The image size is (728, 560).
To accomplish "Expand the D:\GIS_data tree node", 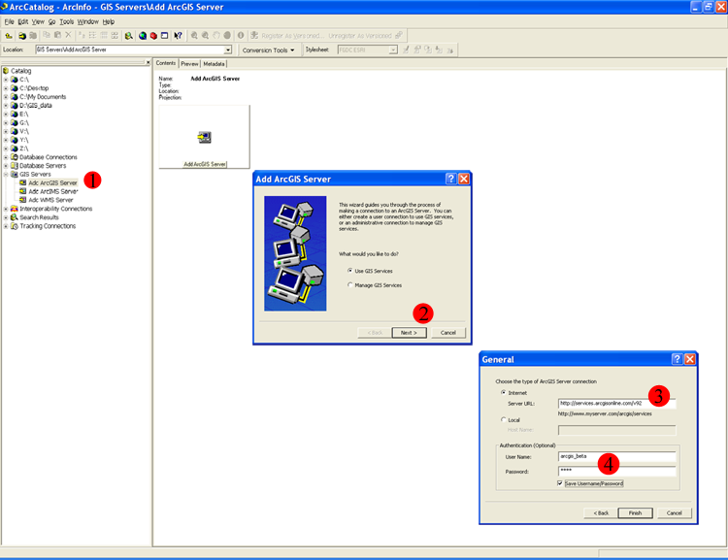I will click(x=6, y=106).
